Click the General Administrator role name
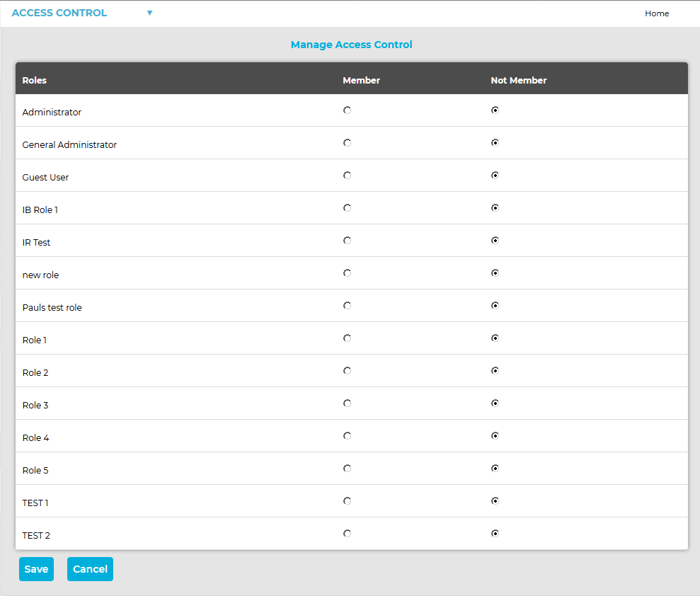This screenshot has width=700, height=596. click(x=69, y=144)
